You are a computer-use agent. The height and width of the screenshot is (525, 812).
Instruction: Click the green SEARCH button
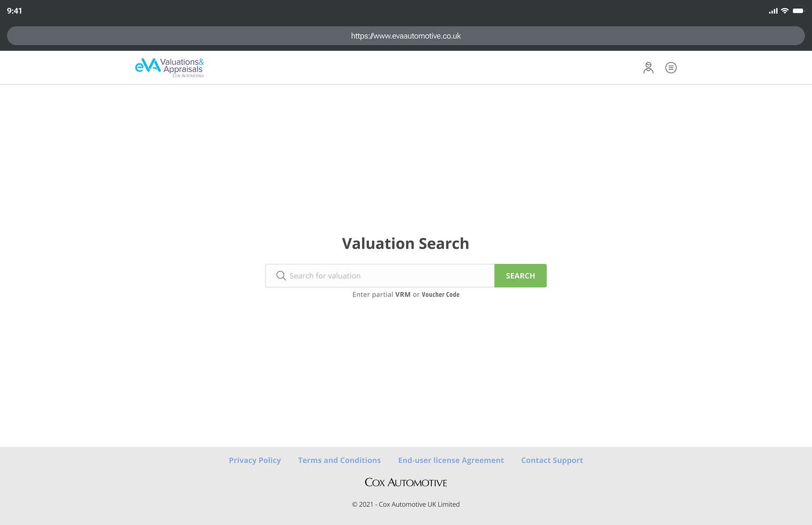520,276
